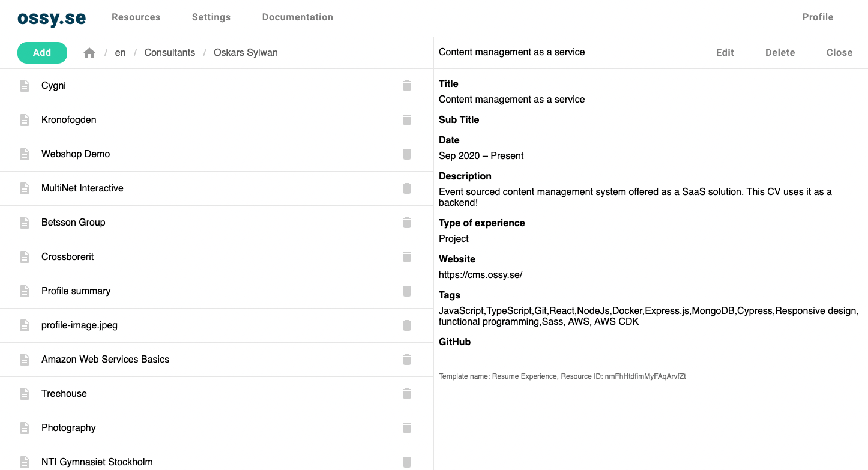The width and height of the screenshot is (868, 470).
Task: Click trash icon for Betsson Group
Action: click(x=407, y=223)
